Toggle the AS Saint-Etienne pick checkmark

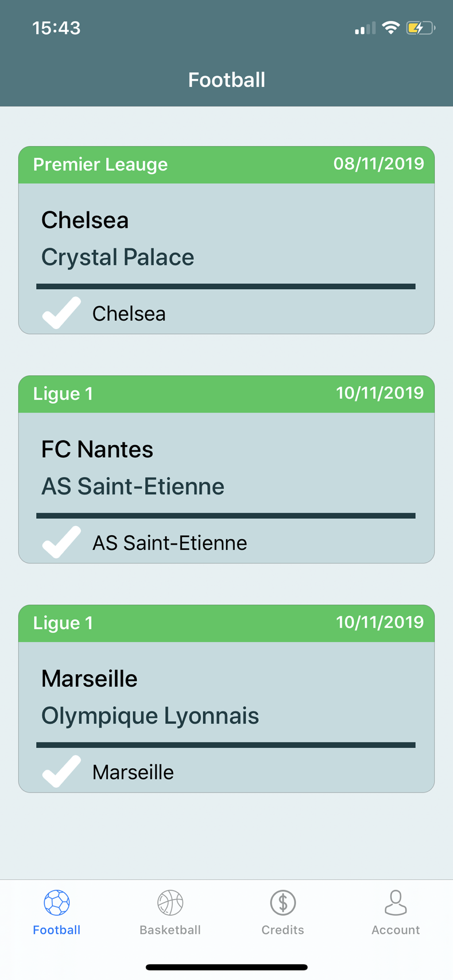(61, 542)
